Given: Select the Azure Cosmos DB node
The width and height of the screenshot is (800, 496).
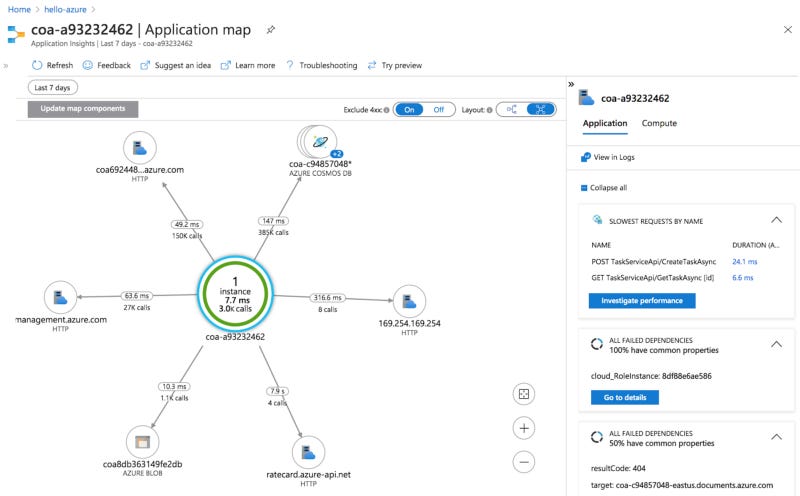Looking at the screenshot, I should click(319, 142).
